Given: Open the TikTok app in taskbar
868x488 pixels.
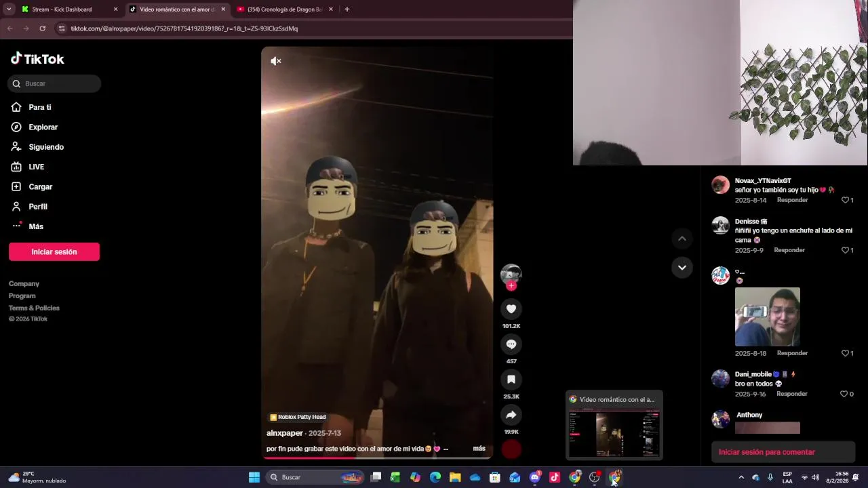Looking at the screenshot, I should click(x=555, y=477).
